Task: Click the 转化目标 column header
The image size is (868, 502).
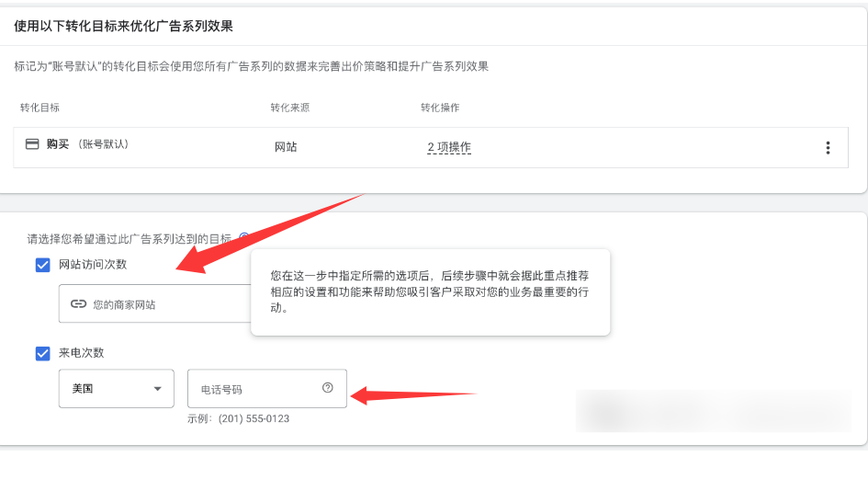Action: coord(40,108)
